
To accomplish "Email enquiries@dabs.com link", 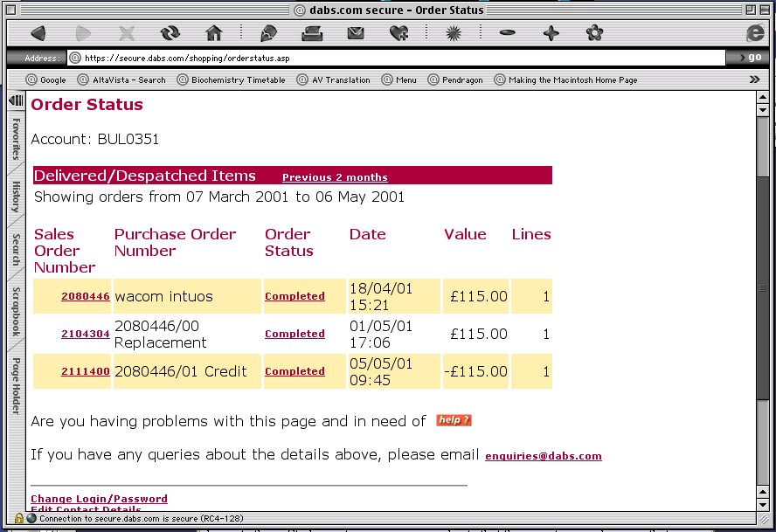I will pos(544,456).
